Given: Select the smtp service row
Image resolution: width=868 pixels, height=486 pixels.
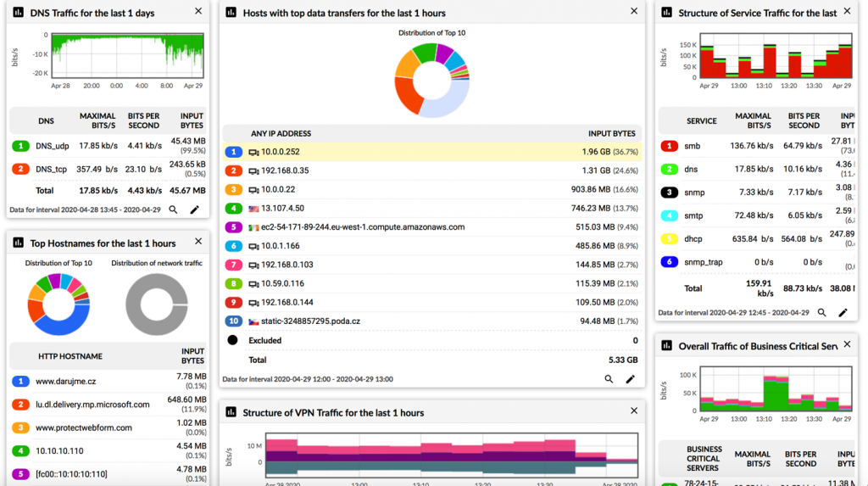Looking at the screenshot, I should click(x=758, y=215).
